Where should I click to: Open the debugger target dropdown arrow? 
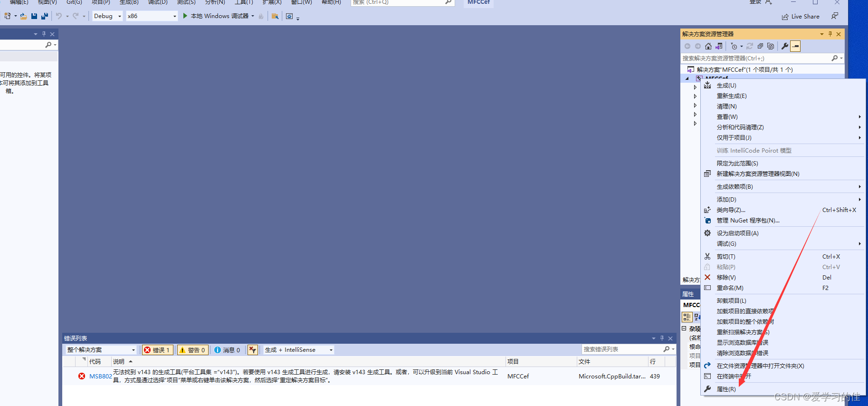(253, 16)
